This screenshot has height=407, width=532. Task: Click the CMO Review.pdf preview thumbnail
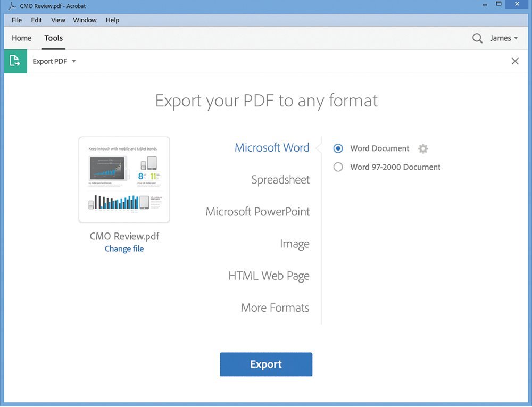pyautogui.click(x=124, y=179)
